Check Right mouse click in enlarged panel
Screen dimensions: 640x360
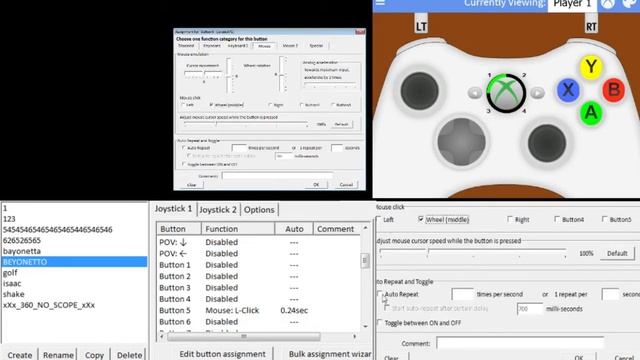point(510,219)
